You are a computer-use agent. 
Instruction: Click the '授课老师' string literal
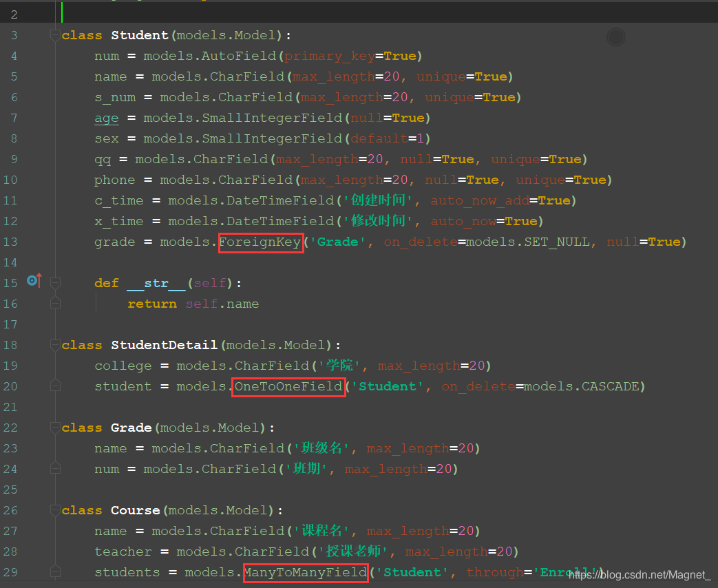pos(352,552)
